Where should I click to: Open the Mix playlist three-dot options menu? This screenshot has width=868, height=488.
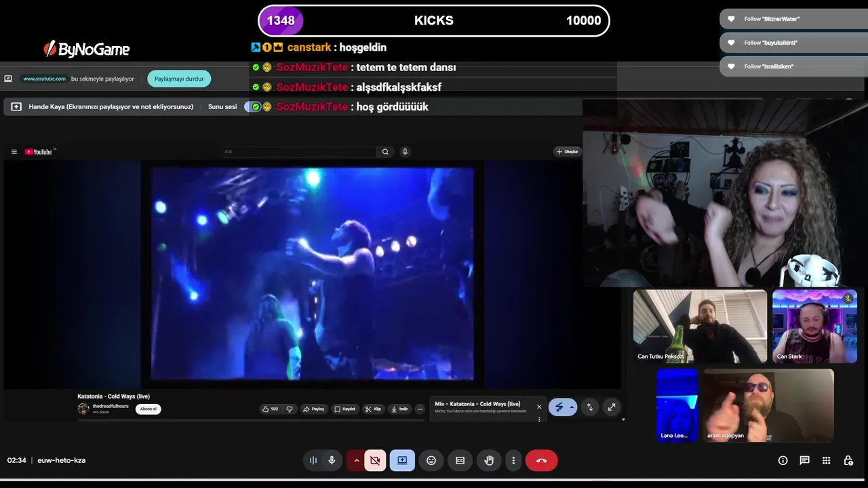click(x=539, y=419)
